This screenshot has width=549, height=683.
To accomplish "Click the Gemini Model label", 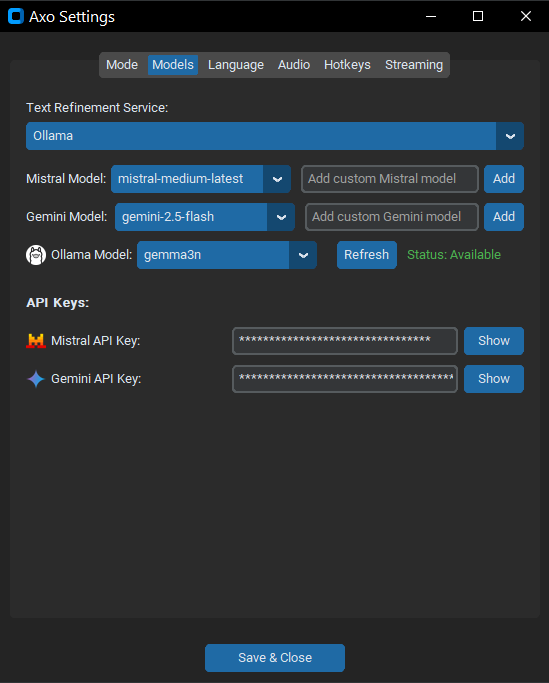I will click(67, 217).
